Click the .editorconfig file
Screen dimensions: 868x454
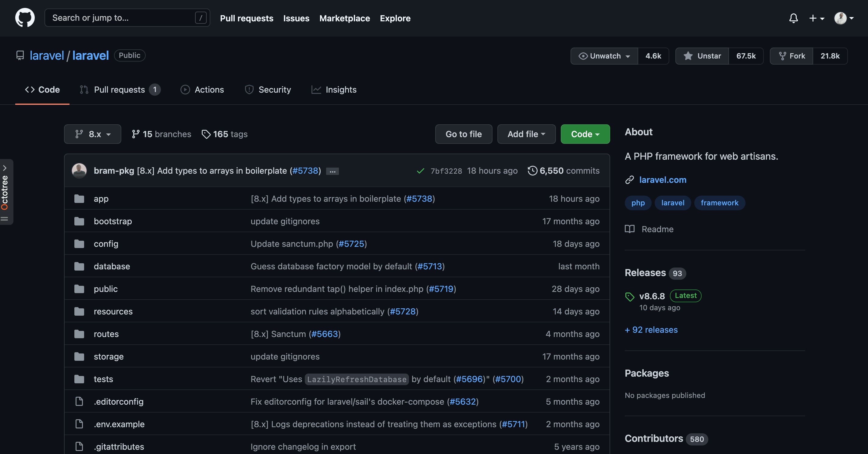coord(118,402)
